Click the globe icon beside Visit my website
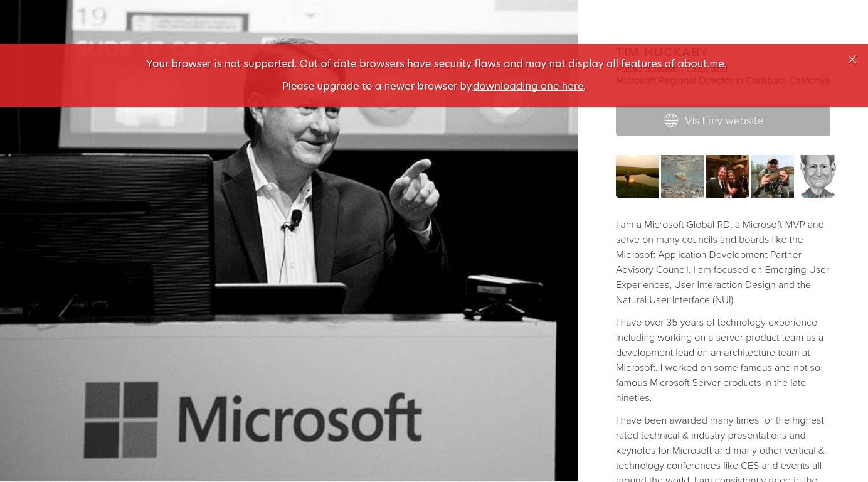The image size is (868, 482). click(x=671, y=120)
